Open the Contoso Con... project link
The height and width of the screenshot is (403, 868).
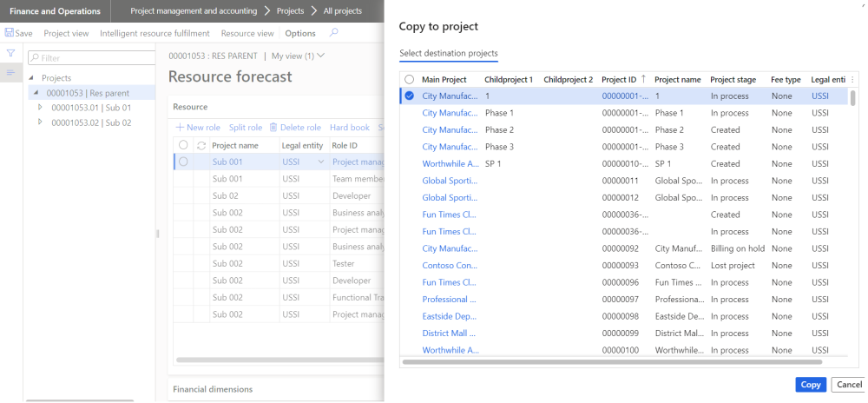click(x=450, y=266)
